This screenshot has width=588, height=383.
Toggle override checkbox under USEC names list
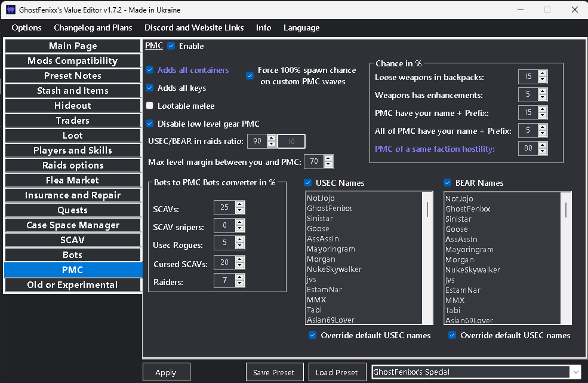click(312, 335)
